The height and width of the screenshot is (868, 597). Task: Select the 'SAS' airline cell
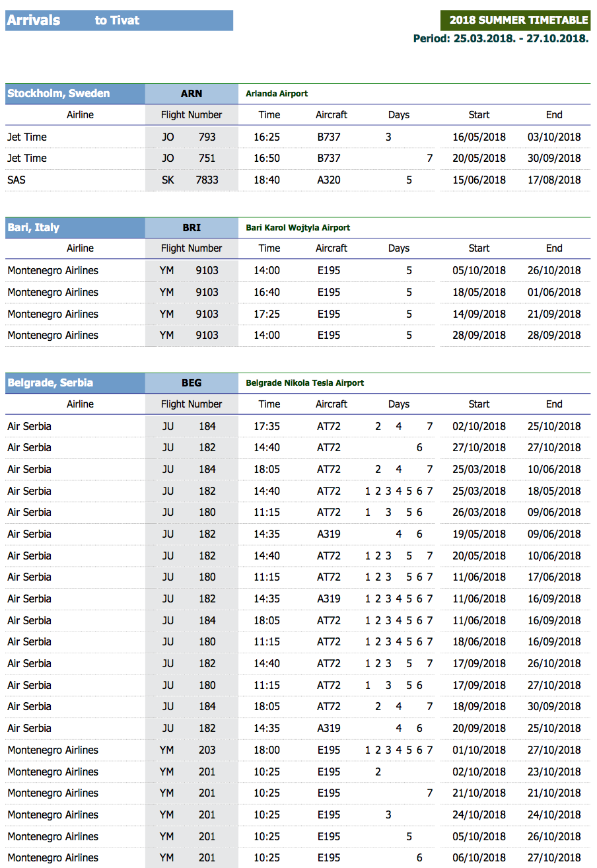[x=17, y=180]
